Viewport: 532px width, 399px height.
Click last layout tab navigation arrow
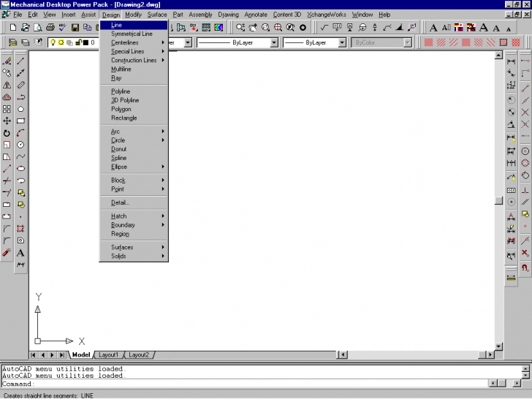point(61,355)
